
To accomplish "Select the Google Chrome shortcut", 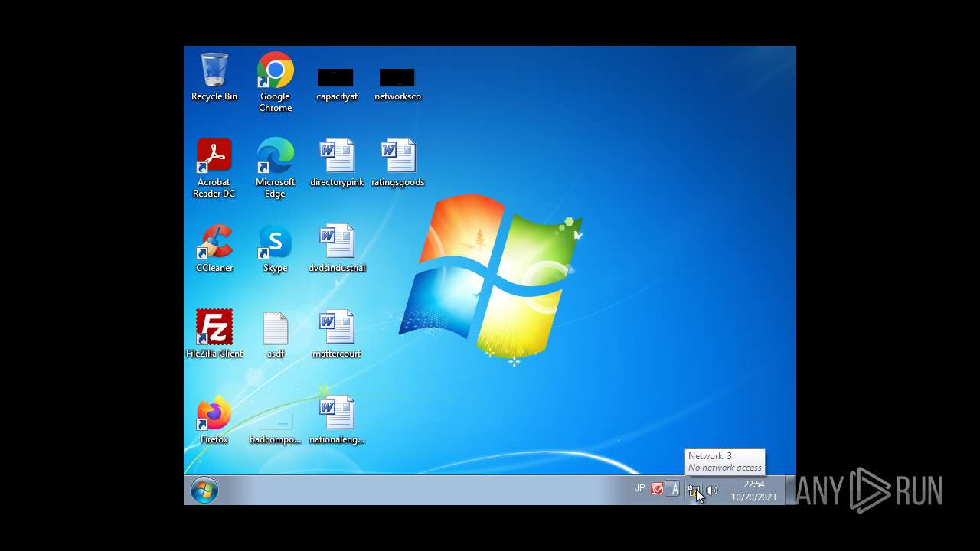I will pyautogui.click(x=276, y=82).
